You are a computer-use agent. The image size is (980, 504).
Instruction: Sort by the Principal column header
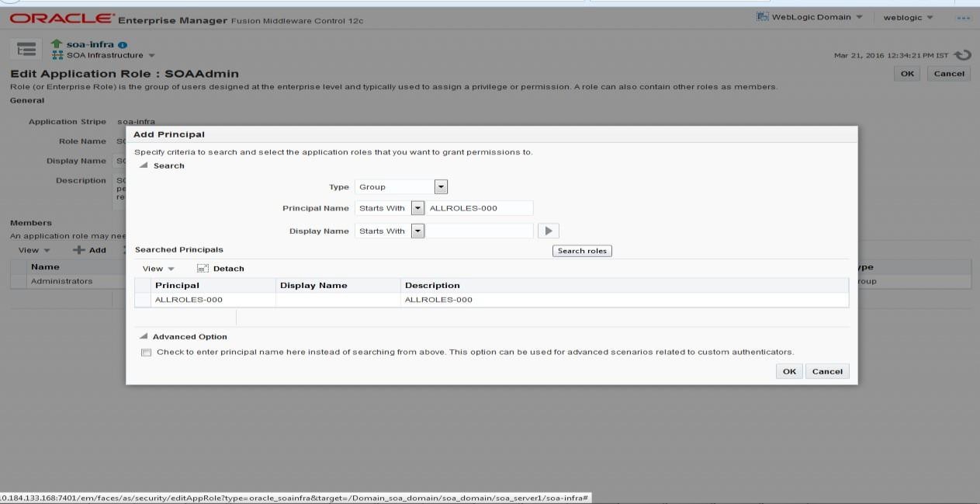tap(213, 285)
